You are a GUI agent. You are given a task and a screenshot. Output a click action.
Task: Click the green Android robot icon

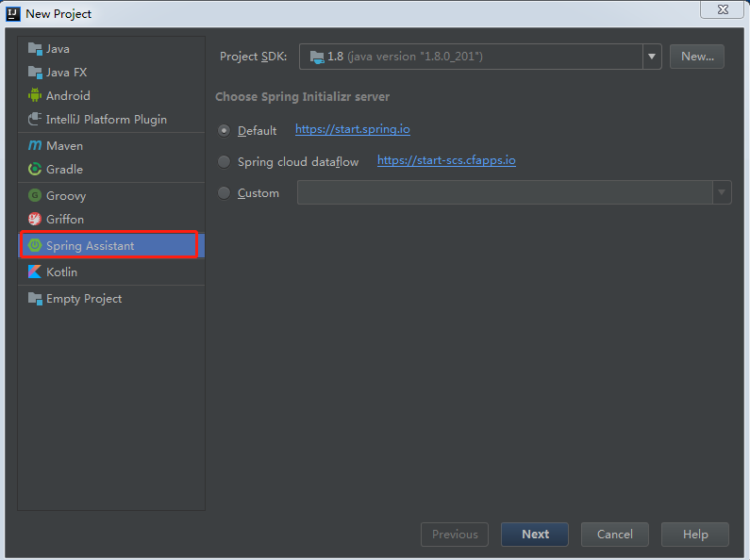(35, 95)
